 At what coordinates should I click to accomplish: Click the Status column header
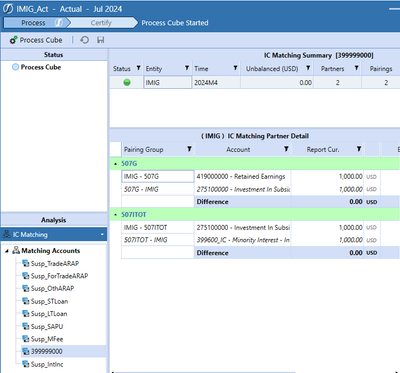coord(126,68)
